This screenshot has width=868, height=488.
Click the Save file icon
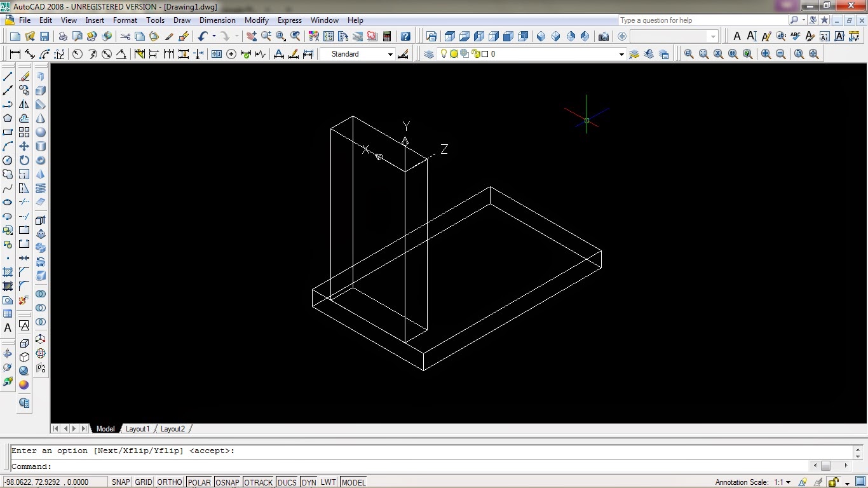pyautogui.click(x=44, y=37)
